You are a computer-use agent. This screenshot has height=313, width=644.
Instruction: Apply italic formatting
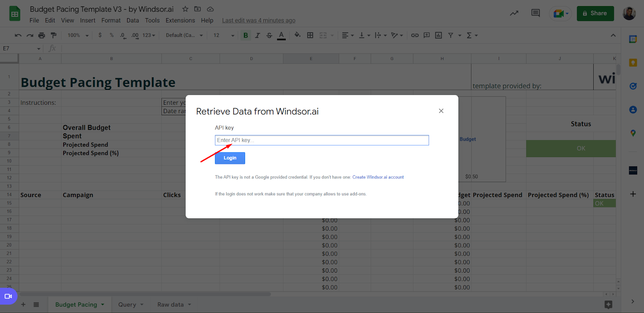point(258,35)
